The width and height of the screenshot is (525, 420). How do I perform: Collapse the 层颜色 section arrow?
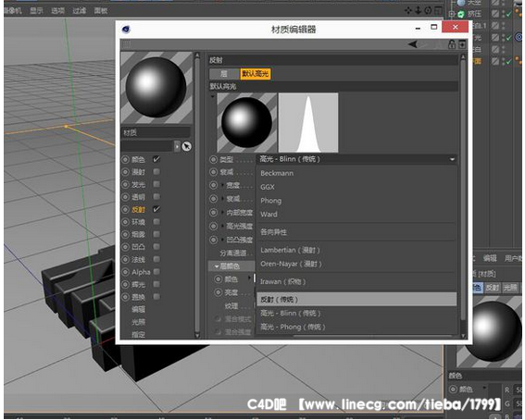(217, 266)
